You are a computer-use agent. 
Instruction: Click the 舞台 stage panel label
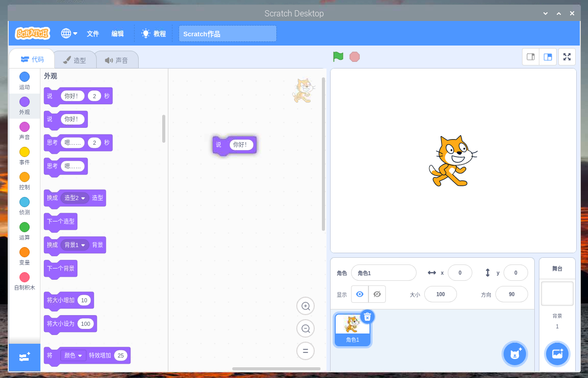point(557,269)
